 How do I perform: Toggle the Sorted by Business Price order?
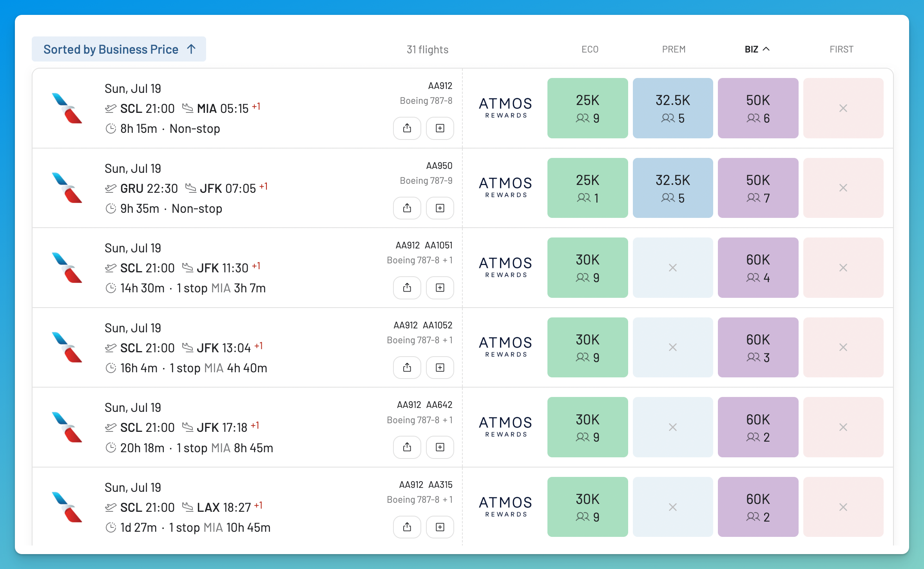pyautogui.click(x=119, y=49)
